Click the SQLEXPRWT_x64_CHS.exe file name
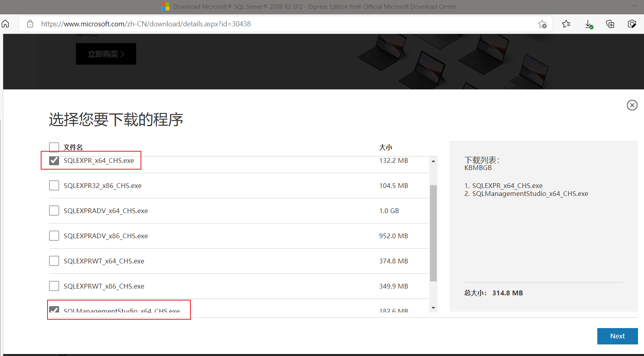Image resolution: width=644 pixels, height=356 pixels. pos(104,261)
